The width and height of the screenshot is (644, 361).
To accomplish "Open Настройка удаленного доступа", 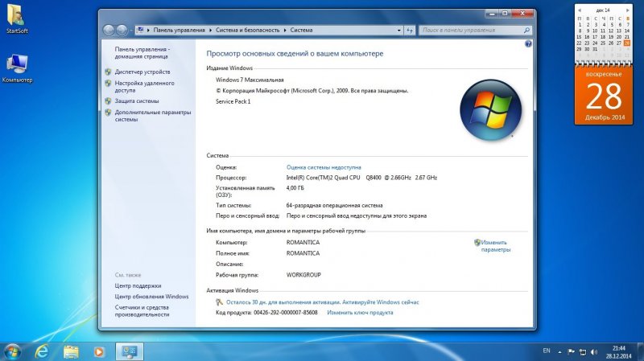I will [x=145, y=86].
